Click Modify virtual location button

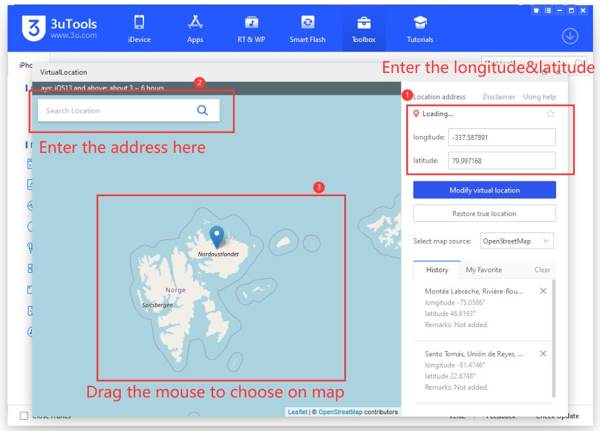(x=484, y=190)
